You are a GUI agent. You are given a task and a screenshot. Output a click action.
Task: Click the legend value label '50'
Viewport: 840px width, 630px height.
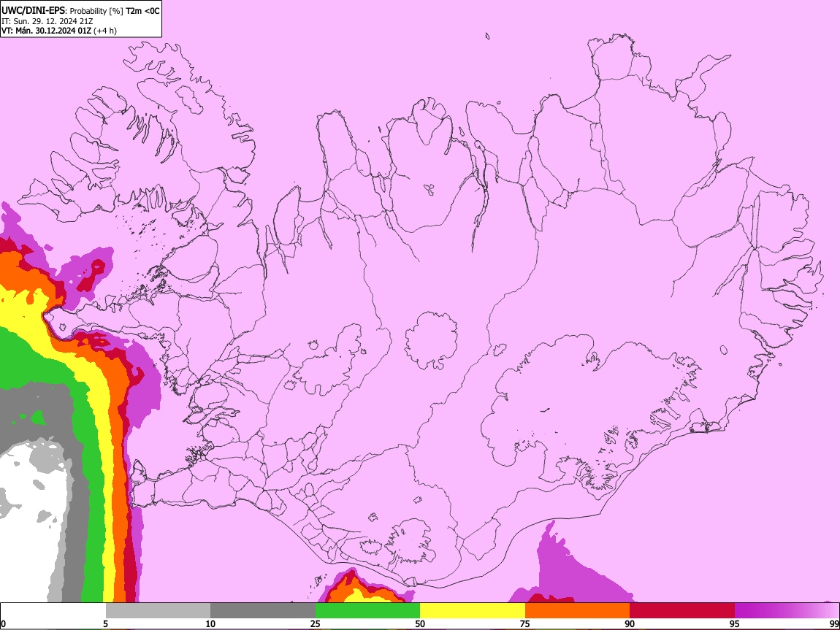(x=420, y=624)
